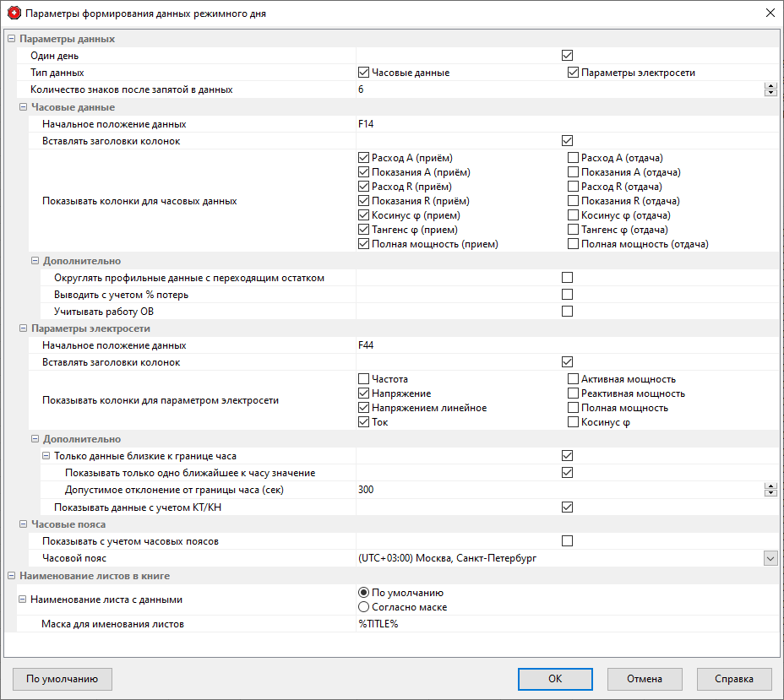The image size is (784, 700).
Task: Open Справка help button
Action: click(734, 679)
